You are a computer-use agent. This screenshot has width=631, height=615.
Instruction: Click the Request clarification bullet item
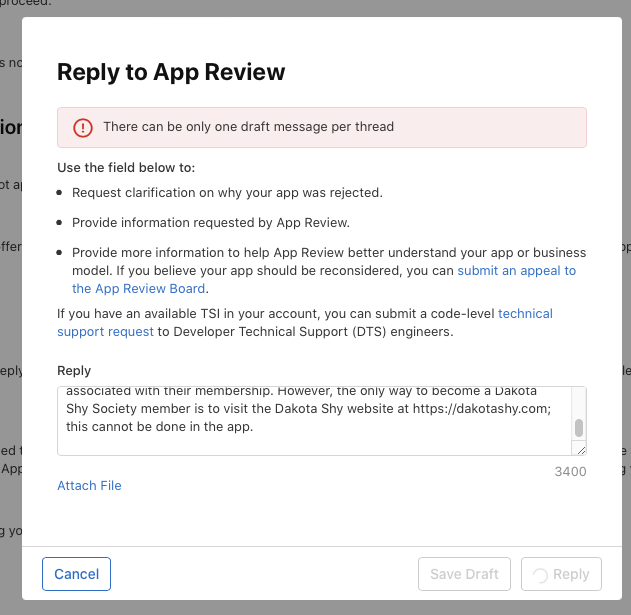227,193
